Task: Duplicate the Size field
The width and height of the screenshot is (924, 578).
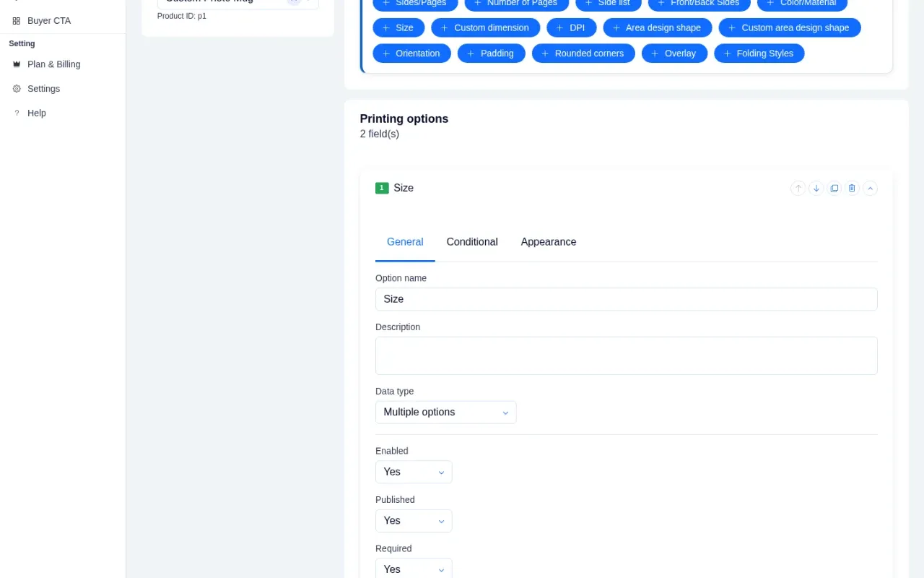Action: pyautogui.click(x=834, y=189)
